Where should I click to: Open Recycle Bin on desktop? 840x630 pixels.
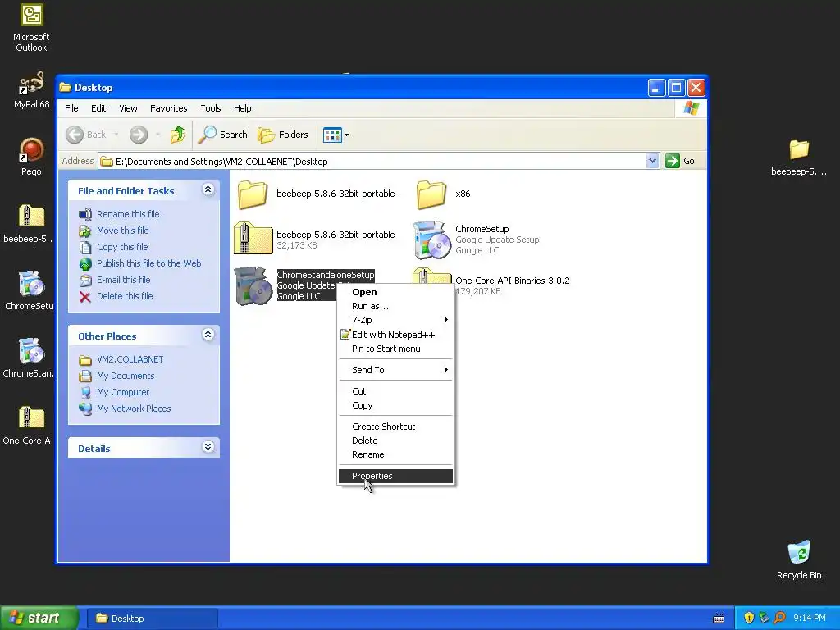pos(799,559)
